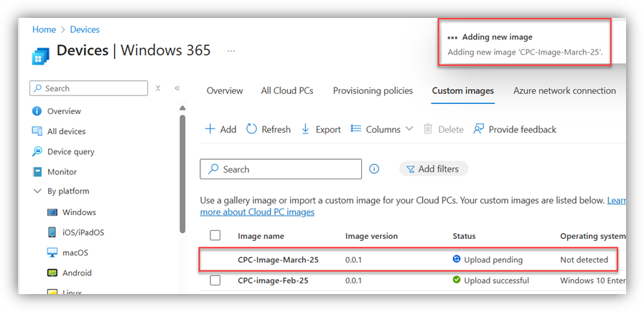Click the Provide feedback button label
The width and height of the screenshot is (644, 312).
[x=523, y=129]
